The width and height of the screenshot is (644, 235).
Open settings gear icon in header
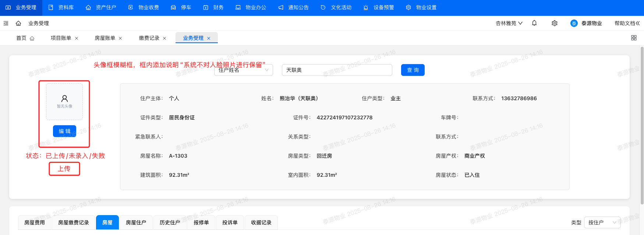point(555,23)
